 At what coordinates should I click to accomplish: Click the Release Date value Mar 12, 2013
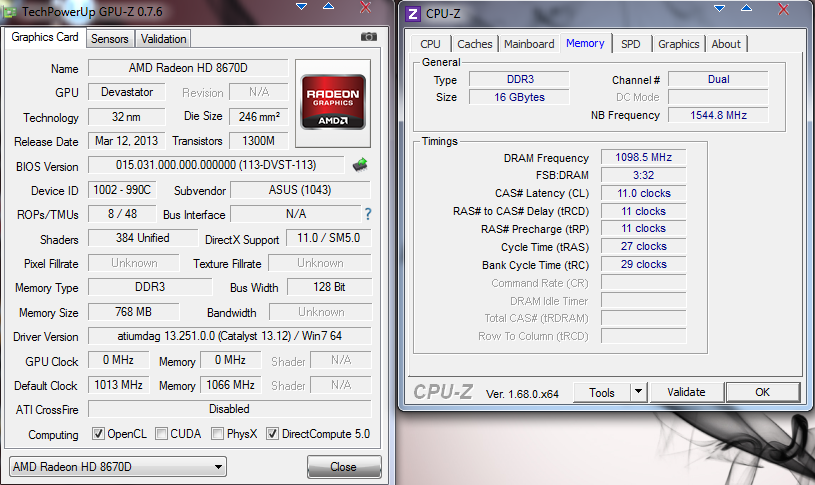(x=126, y=141)
